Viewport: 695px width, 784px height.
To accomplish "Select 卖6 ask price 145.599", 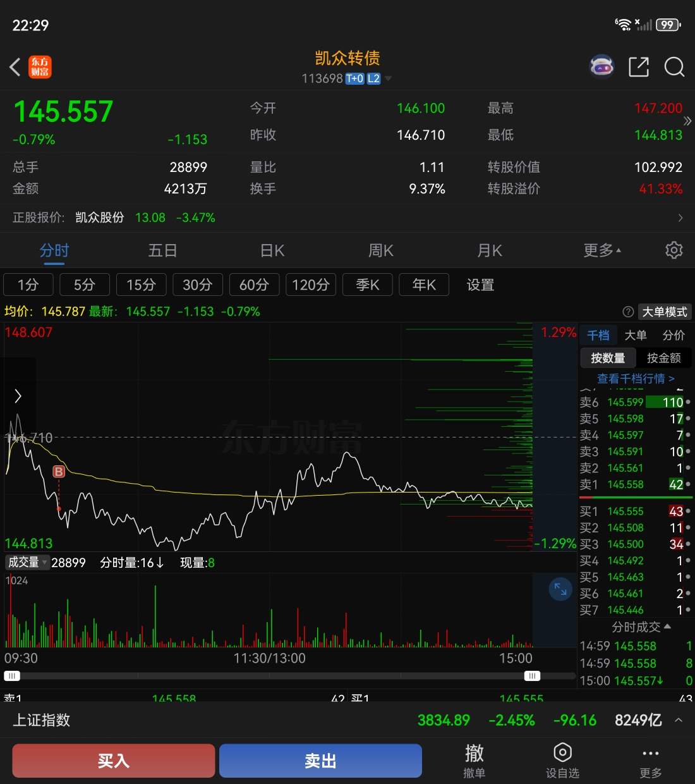I will pyautogui.click(x=625, y=402).
